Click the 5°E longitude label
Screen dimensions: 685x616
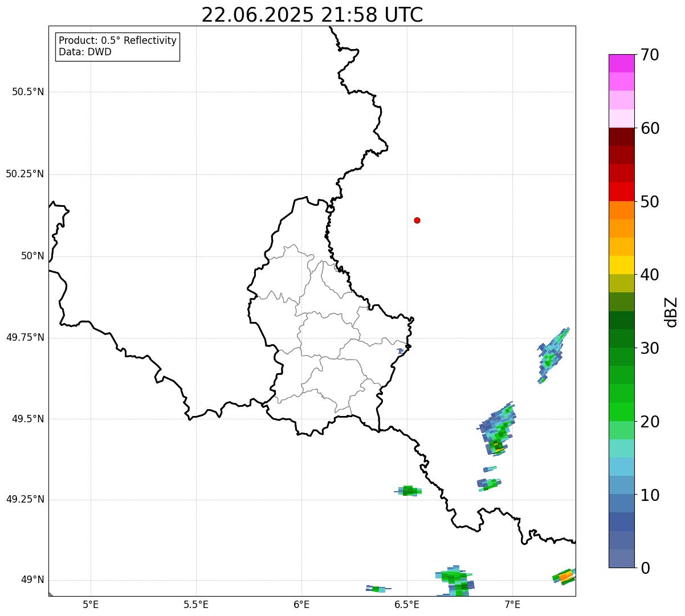[x=91, y=604]
